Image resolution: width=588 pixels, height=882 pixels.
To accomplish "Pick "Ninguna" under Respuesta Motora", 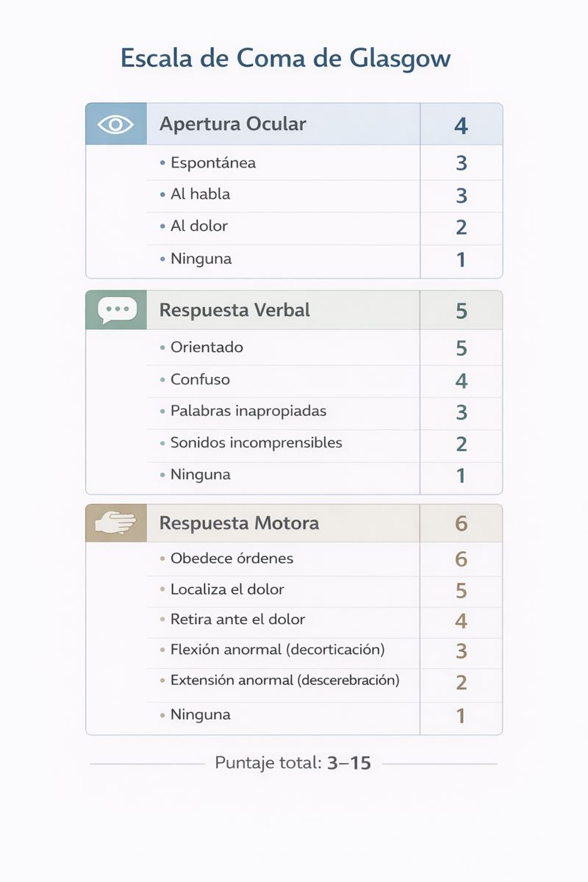I will 201,714.
